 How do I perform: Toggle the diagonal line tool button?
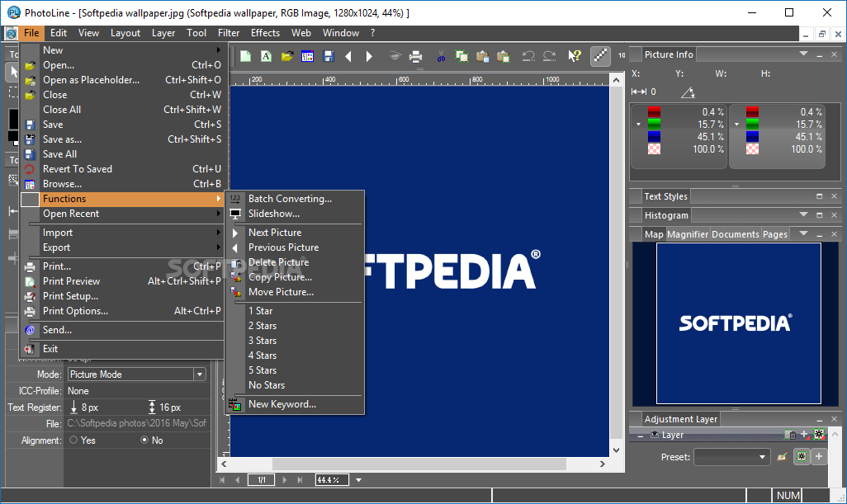coord(600,56)
